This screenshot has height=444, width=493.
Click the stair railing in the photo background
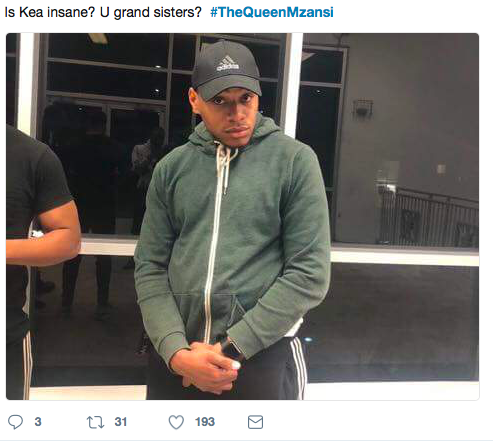(428, 217)
